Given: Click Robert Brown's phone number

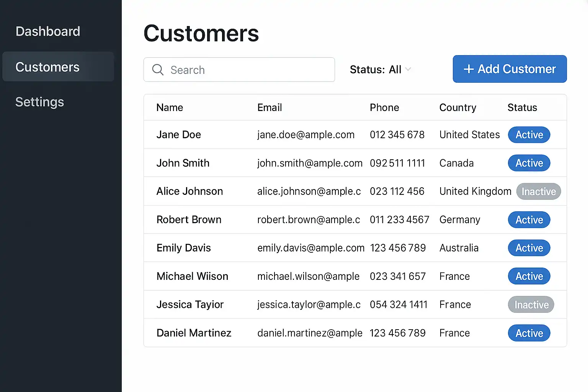Looking at the screenshot, I should point(399,220).
